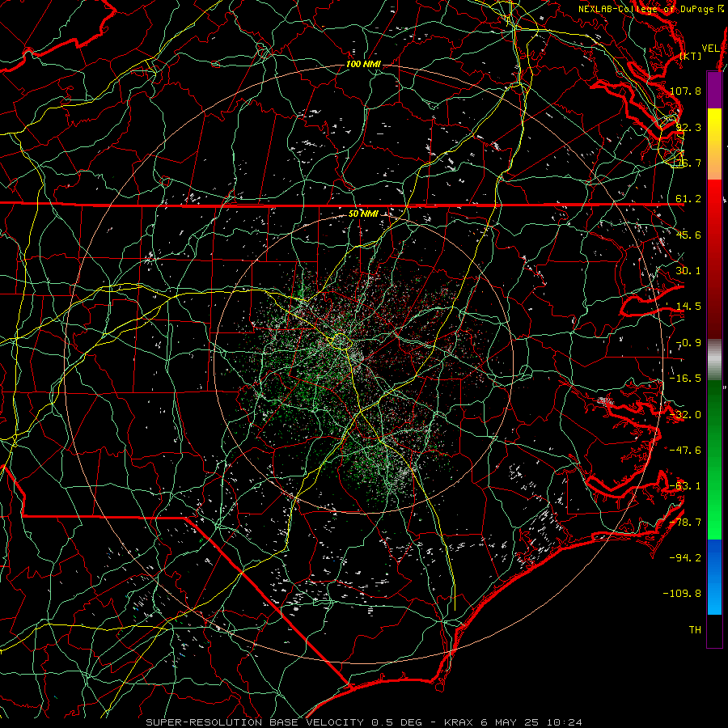Click the 107.8 velocity scale value
Viewport: 728px width, 728px height.
pos(685,91)
